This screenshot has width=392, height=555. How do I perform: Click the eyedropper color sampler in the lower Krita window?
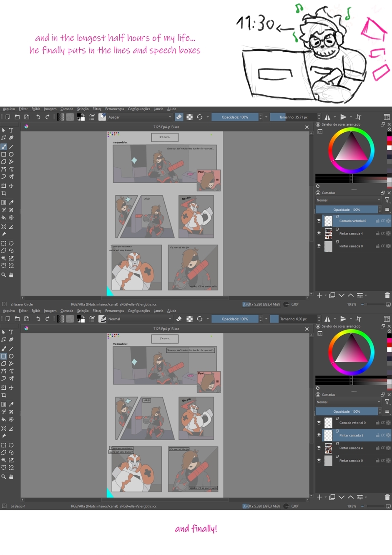pos(11,404)
